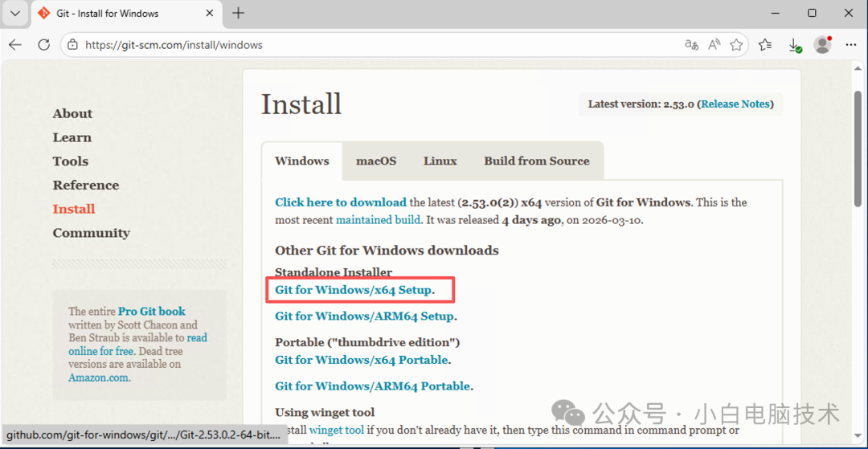
Task: Click the vertical page scrollbar thumb
Action: (858, 148)
